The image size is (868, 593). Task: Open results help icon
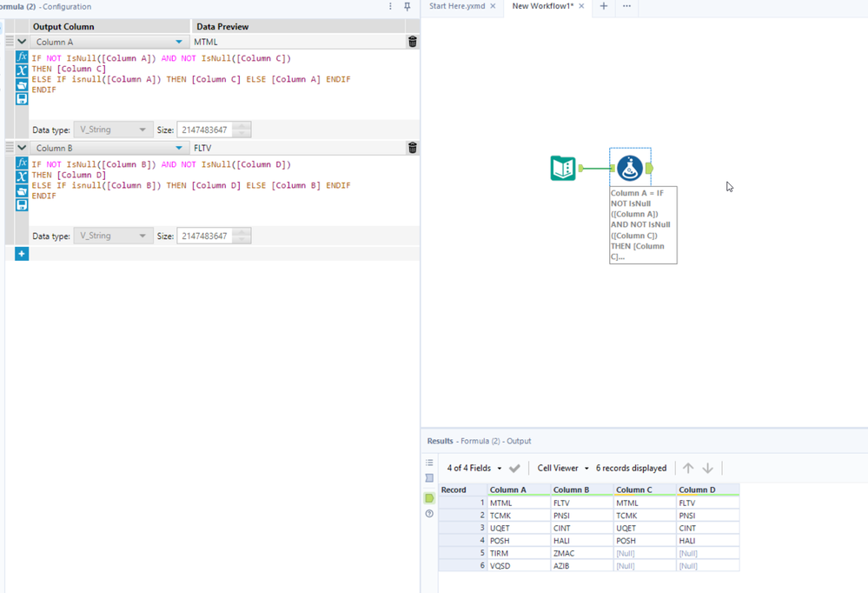click(429, 514)
